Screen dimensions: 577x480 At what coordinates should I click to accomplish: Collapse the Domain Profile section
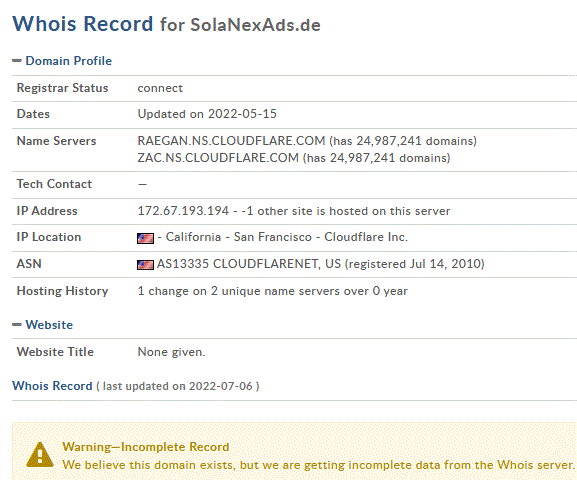click(x=62, y=61)
